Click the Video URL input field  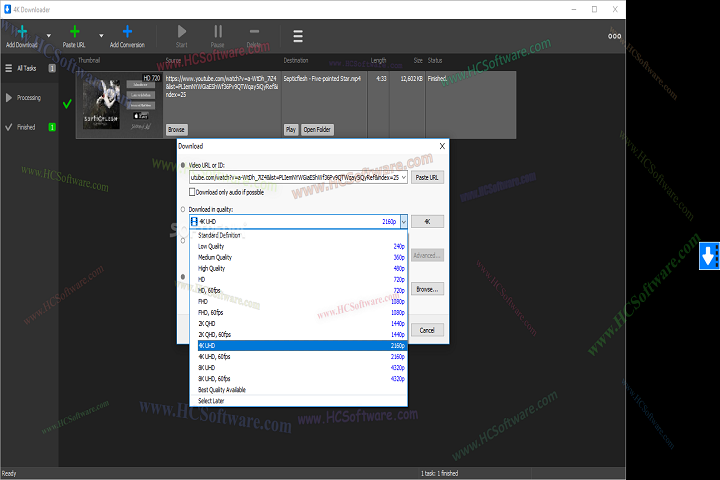click(x=294, y=177)
